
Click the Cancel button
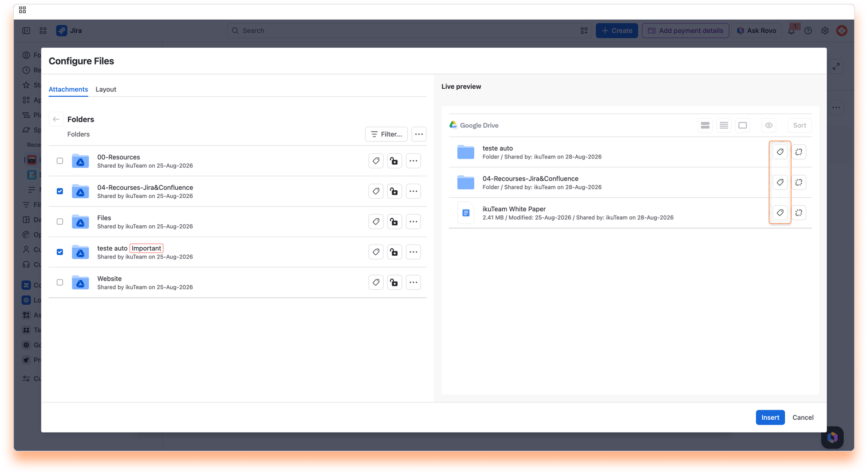pos(803,417)
